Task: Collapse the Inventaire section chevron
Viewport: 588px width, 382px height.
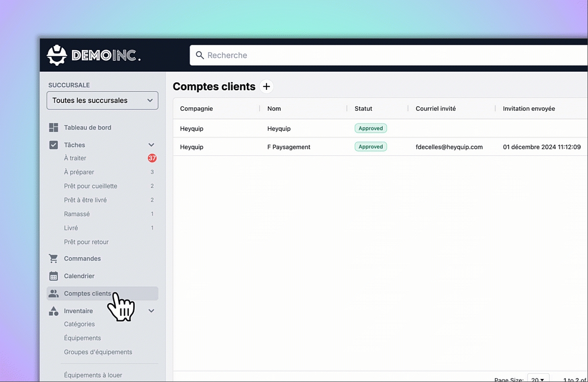Action: click(x=151, y=311)
